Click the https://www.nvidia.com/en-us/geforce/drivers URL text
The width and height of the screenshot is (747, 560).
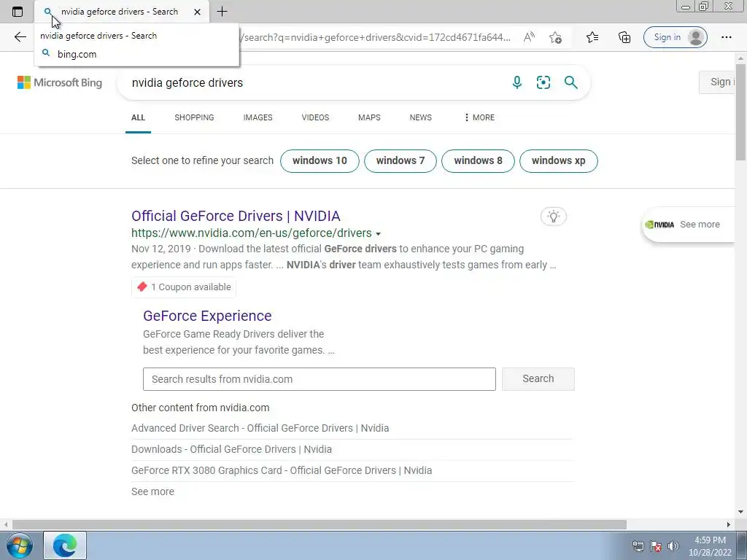(252, 233)
